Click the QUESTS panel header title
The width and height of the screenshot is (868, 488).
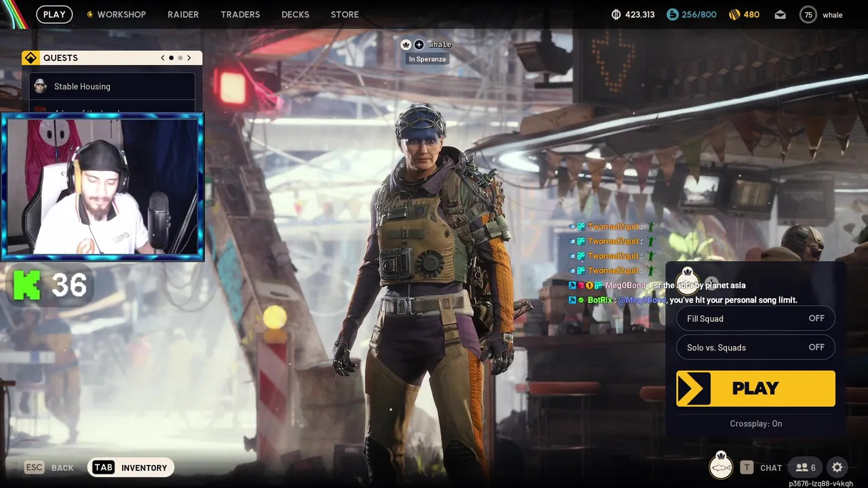(60, 58)
